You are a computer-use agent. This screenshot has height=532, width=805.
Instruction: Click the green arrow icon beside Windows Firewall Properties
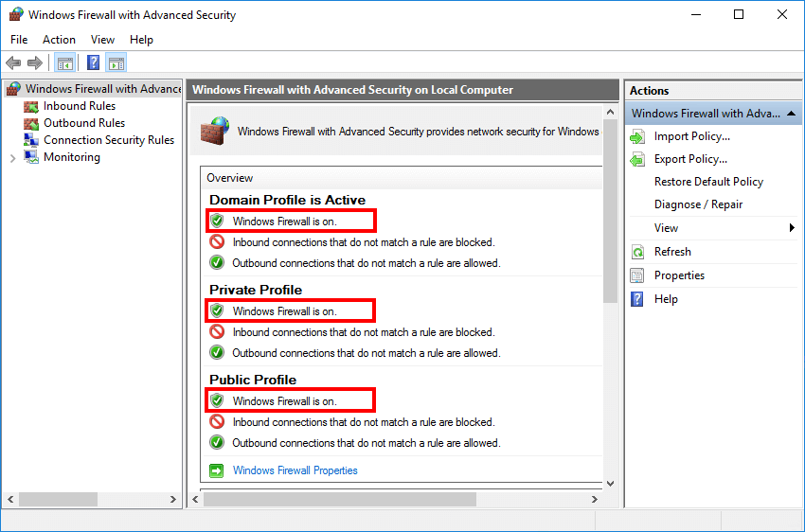pos(217,470)
